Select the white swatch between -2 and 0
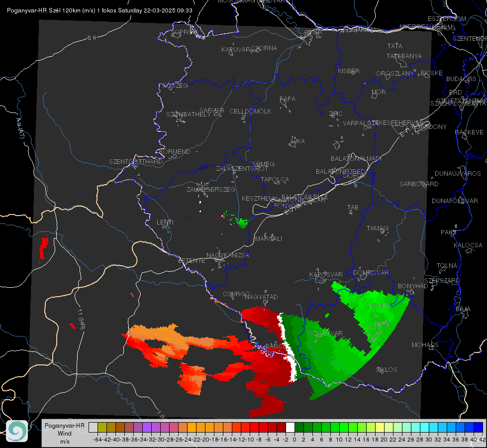The height and width of the screenshot is (448, 487). [290, 427]
